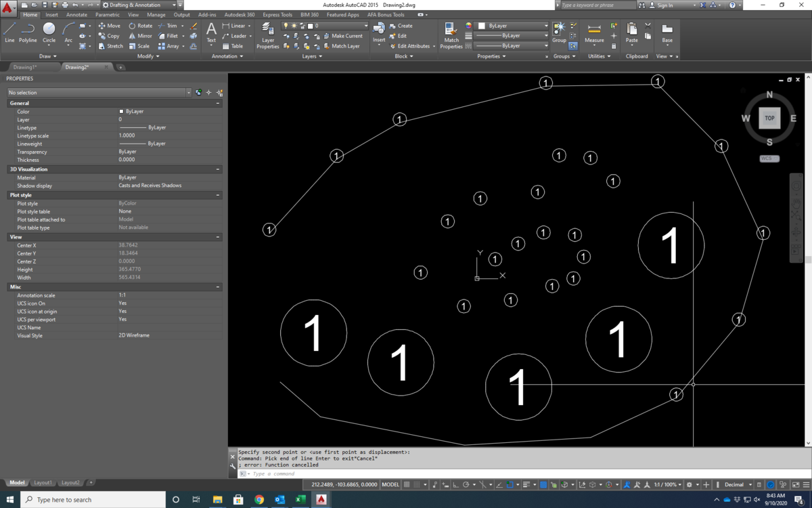Click Make Current in Layers panel
Screen dimensions: 812x508
click(346, 36)
